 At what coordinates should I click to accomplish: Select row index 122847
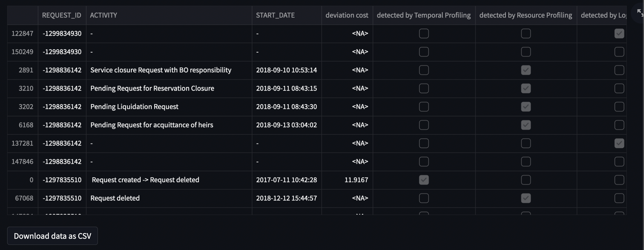22,34
